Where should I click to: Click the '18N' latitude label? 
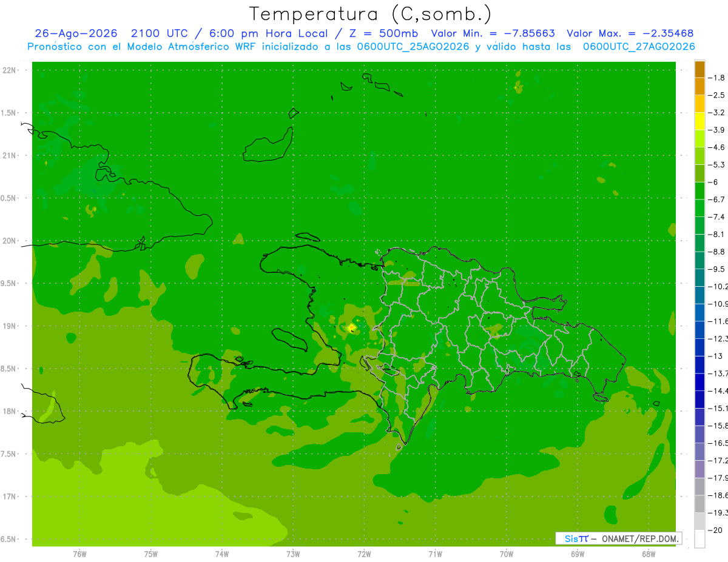[x=9, y=411]
